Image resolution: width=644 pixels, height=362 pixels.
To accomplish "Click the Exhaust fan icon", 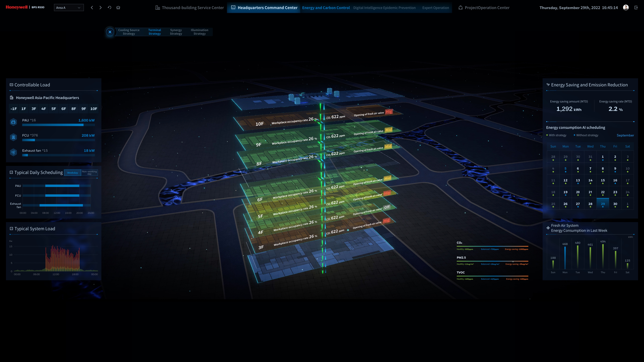I will tap(13, 152).
